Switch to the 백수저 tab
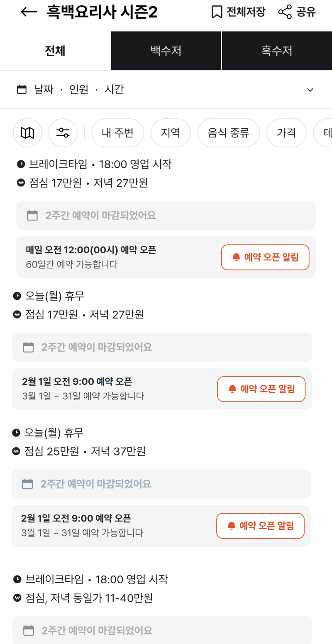Image resolution: width=332 pixels, height=644 pixels. click(166, 51)
